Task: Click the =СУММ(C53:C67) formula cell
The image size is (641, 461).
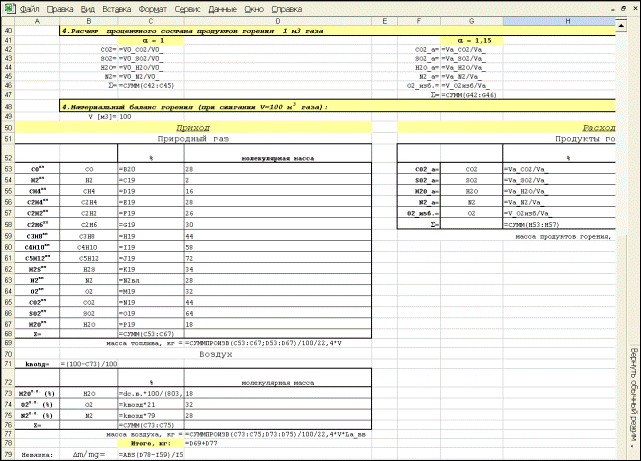Action: 151,334
